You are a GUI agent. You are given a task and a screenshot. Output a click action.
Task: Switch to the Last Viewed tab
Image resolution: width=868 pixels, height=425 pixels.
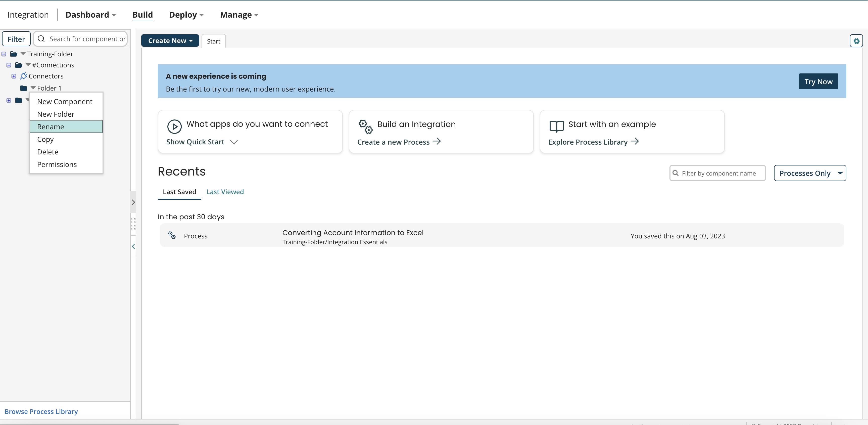pos(225,192)
